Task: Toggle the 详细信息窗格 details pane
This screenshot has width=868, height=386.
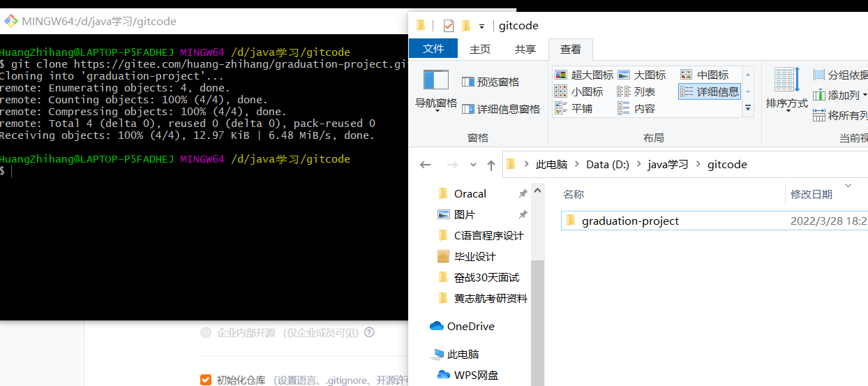Action: pyautogui.click(x=501, y=109)
